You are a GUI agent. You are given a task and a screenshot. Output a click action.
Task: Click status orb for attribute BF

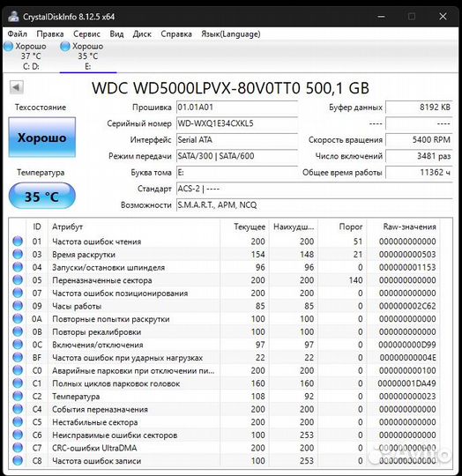coord(18,357)
